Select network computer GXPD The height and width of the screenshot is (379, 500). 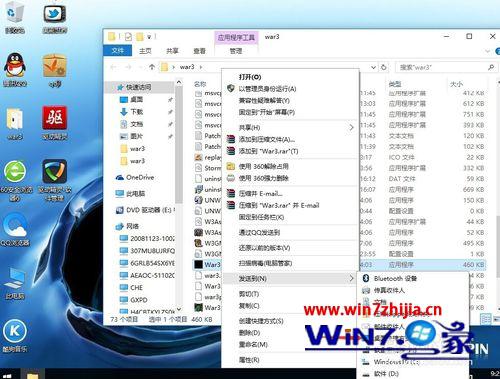139,300
